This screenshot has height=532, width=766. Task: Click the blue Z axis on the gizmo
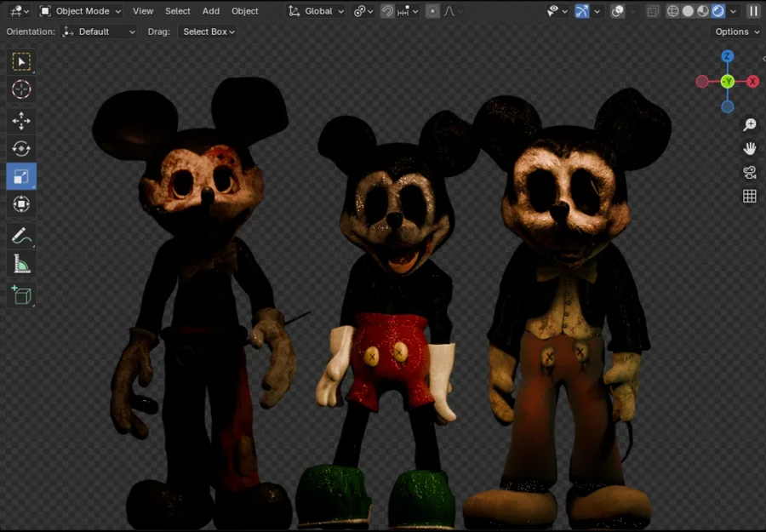point(727,56)
